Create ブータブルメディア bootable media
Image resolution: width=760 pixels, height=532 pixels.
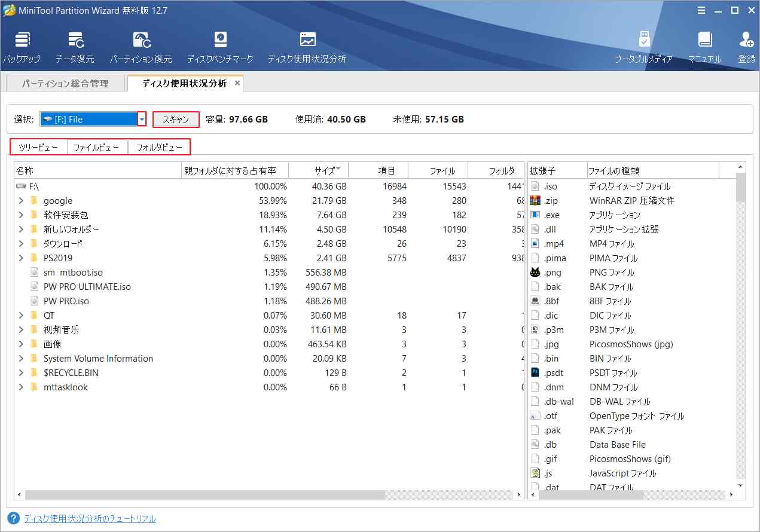(x=643, y=47)
